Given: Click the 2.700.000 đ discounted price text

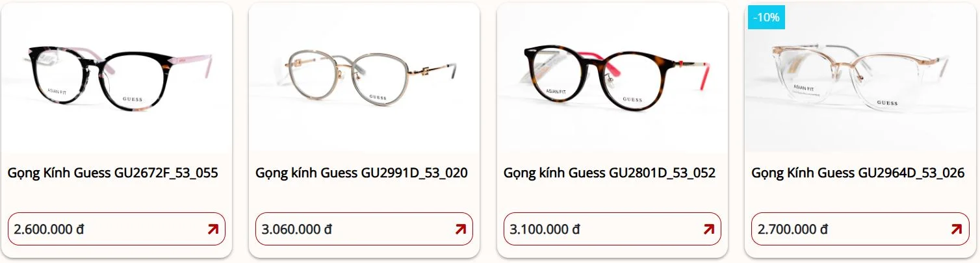Looking at the screenshot, I should click(x=793, y=229).
